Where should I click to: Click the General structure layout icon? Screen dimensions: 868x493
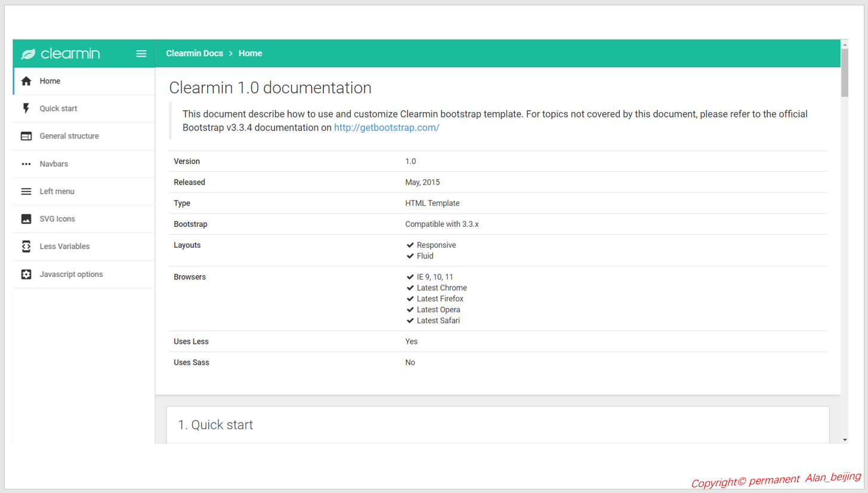tap(26, 136)
